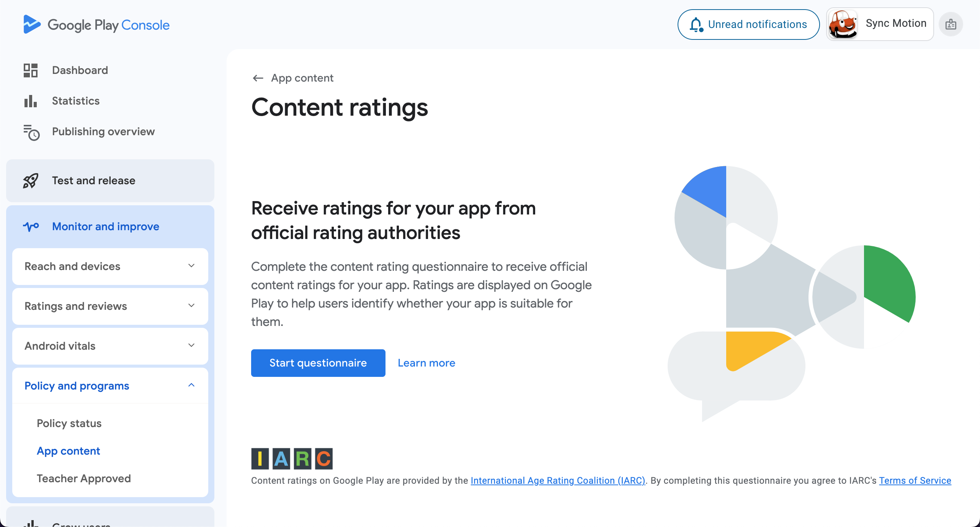
Task: Click the Sync Motion car app thumbnail
Action: 843,24
